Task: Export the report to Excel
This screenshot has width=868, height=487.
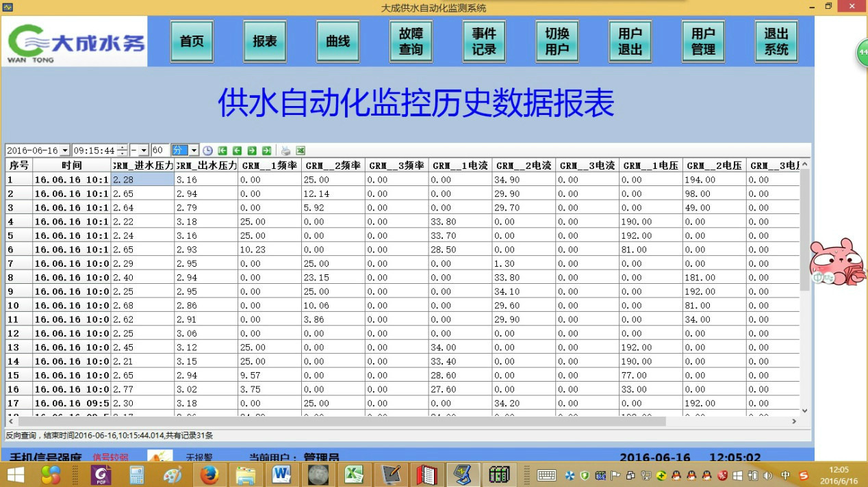Action: 301,150
